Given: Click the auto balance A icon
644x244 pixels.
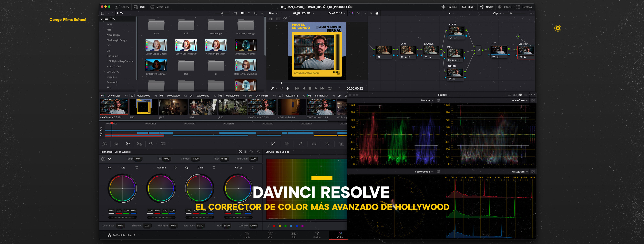Looking at the screenshot, I should pos(103,159).
